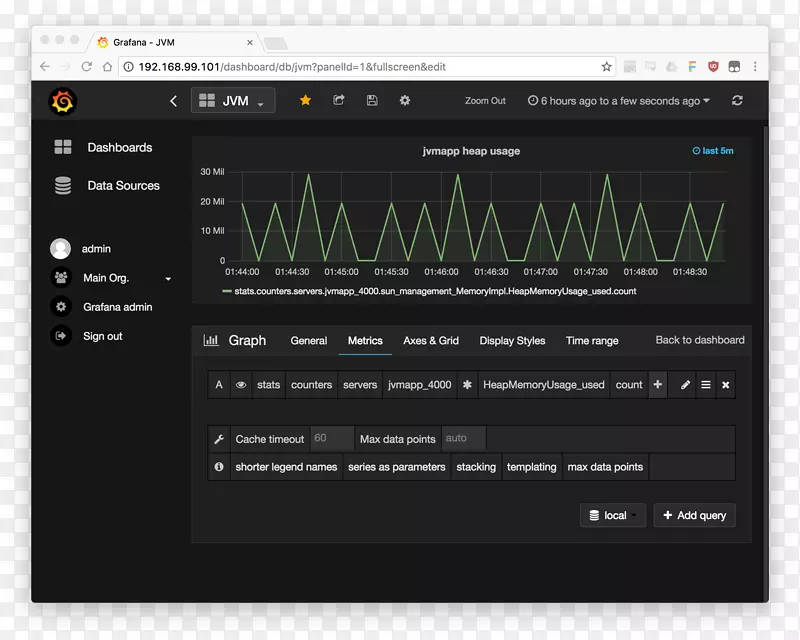800x640 pixels.
Task: Toggle visibility of query A with eye icon
Action: [241, 385]
